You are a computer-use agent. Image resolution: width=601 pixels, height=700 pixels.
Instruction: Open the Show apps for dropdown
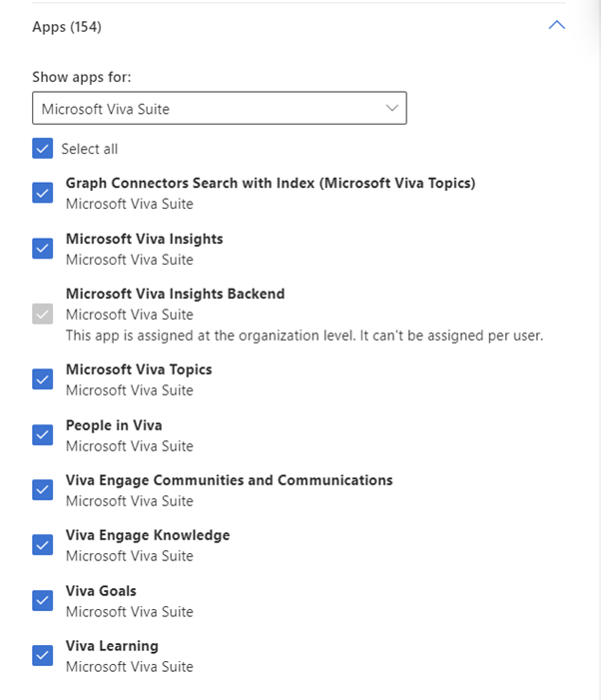(219, 108)
